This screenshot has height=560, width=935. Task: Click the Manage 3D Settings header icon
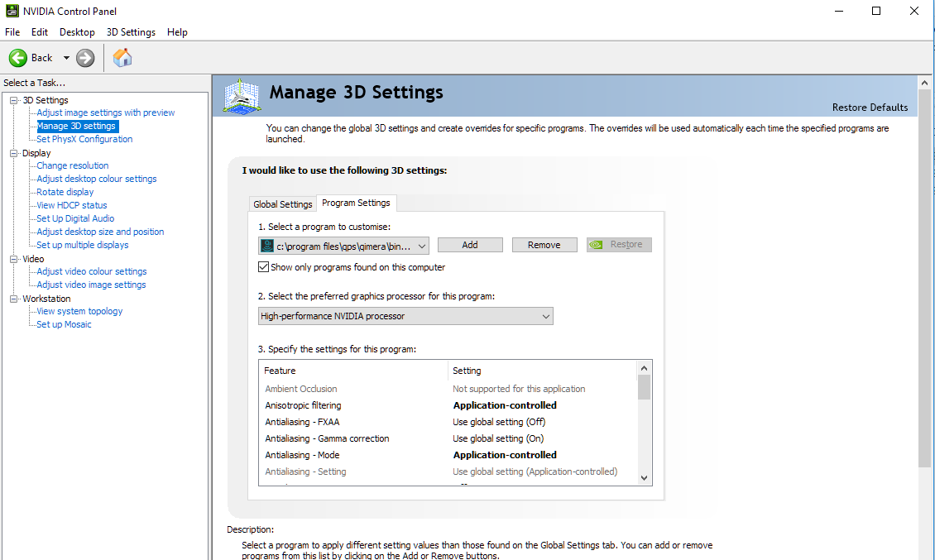coord(243,96)
